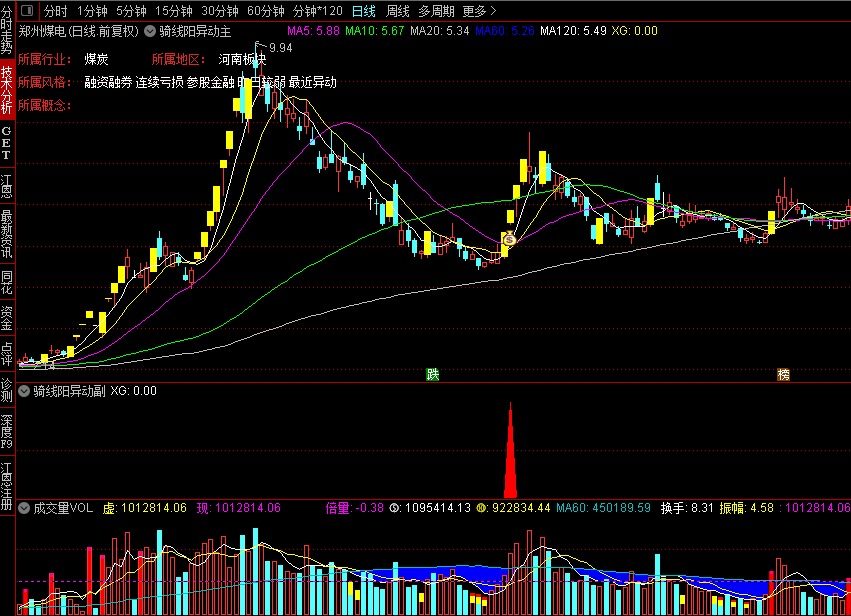The height and width of the screenshot is (616, 851).
Task: Click the MA5: 5.88 label
Action: tap(313, 31)
